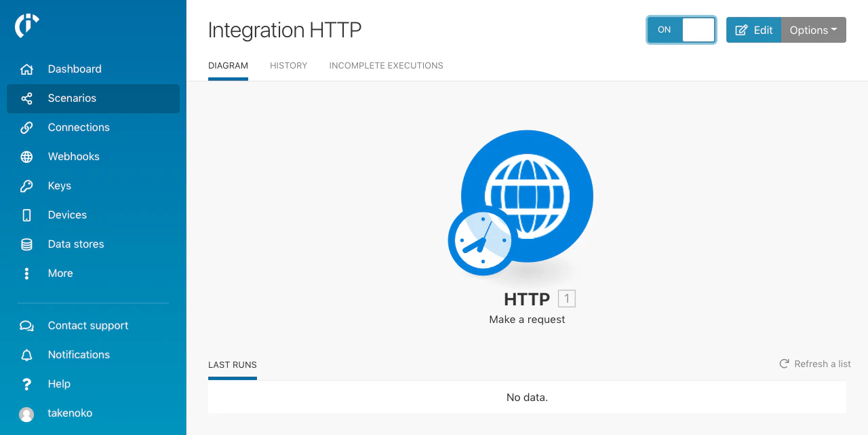Click the refresh arrow icon
The image size is (868, 435).
784,364
